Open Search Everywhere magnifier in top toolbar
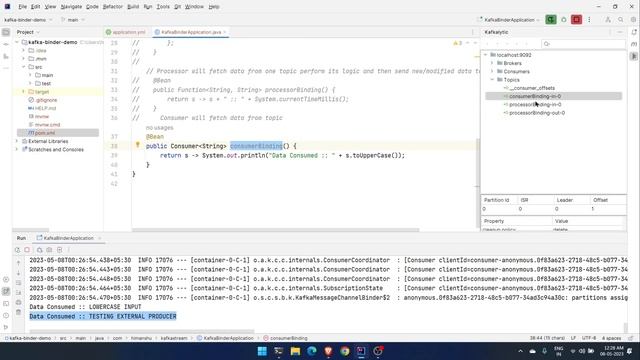The height and width of the screenshot is (360, 640). (620, 20)
